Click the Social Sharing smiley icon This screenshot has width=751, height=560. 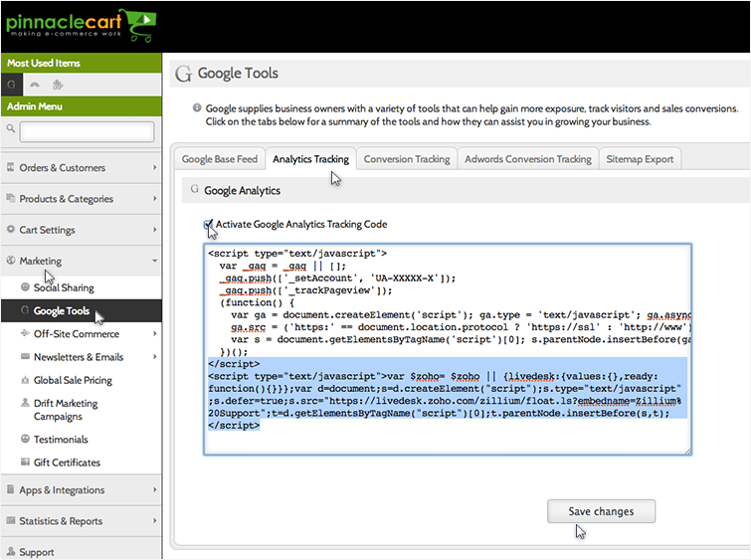[x=26, y=286]
